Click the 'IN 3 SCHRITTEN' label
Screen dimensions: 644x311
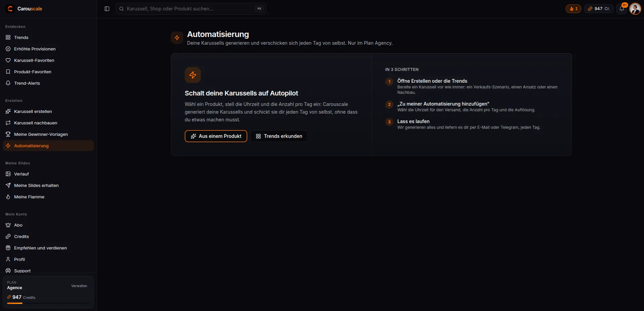pos(402,70)
